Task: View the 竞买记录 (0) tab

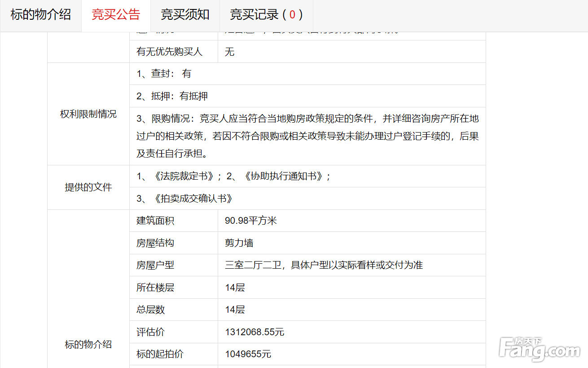Action: pyautogui.click(x=266, y=15)
